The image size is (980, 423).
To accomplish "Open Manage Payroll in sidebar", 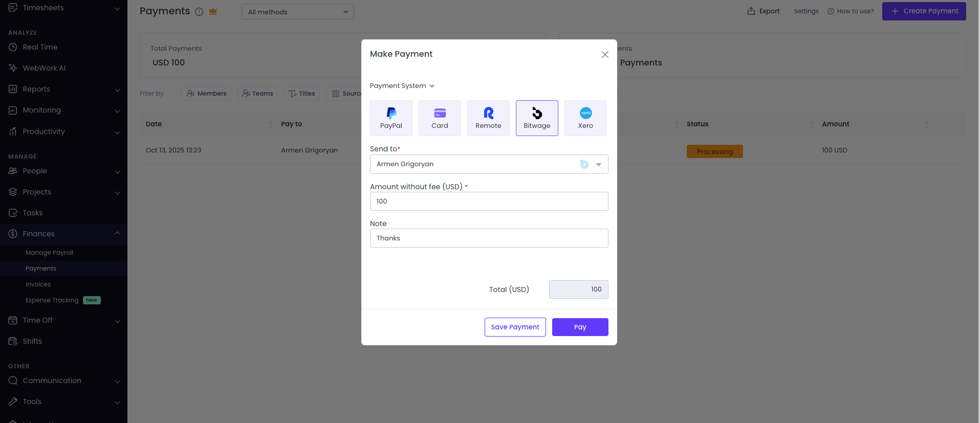I will 49,253.
